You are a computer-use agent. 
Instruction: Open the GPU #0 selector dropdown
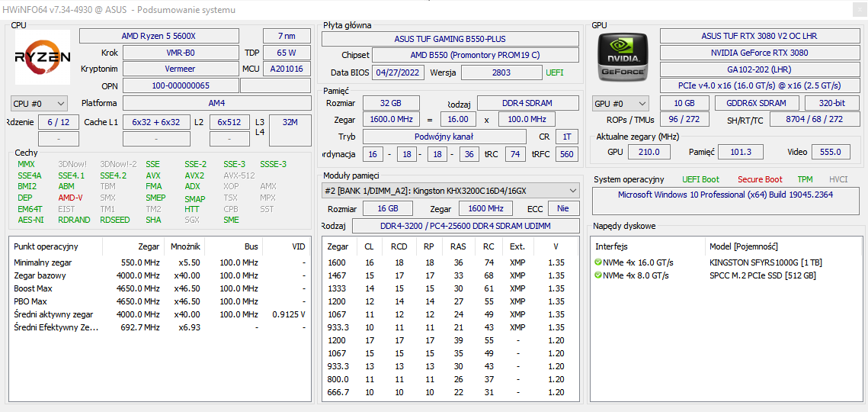pyautogui.click(x=620, y=104)
